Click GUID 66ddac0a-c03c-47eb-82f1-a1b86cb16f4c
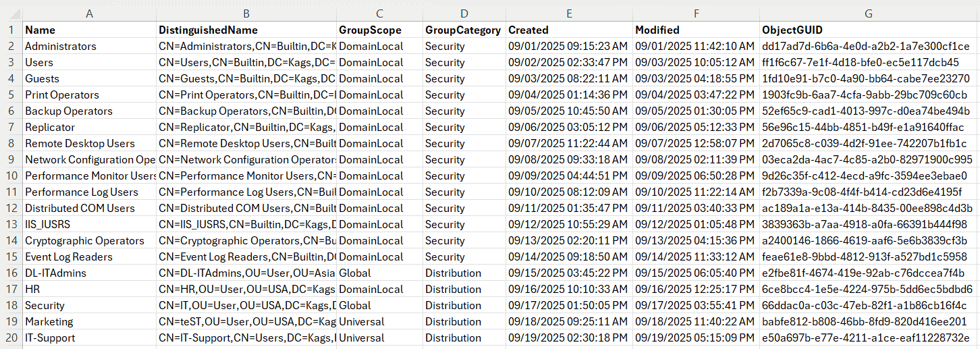 pos(869,305)
